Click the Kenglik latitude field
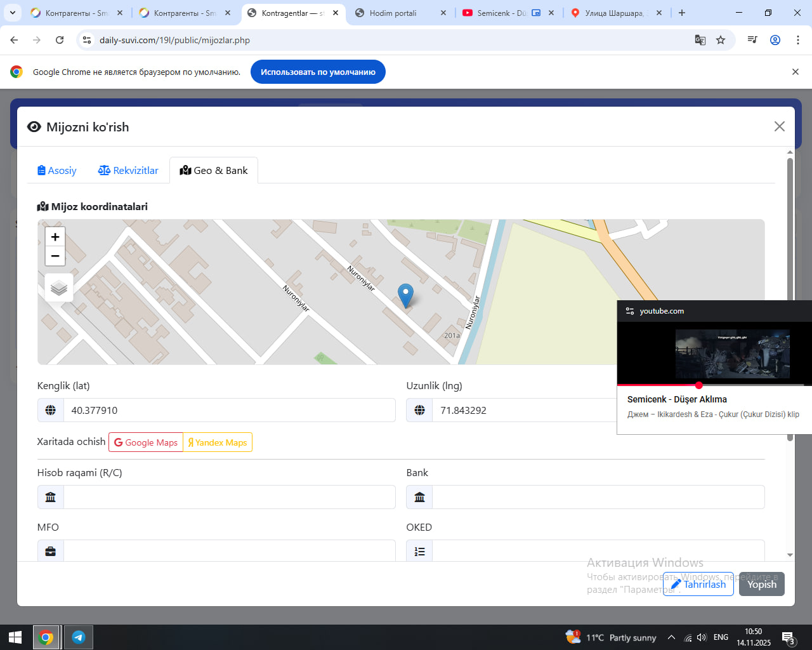812x650 pixels. (x=229, y=410)
